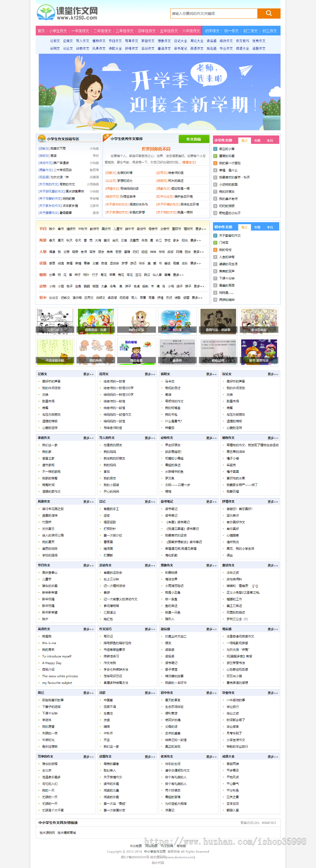
Task: Select the 最近 tab in 初中作文榜
Action: pos(244,227)
